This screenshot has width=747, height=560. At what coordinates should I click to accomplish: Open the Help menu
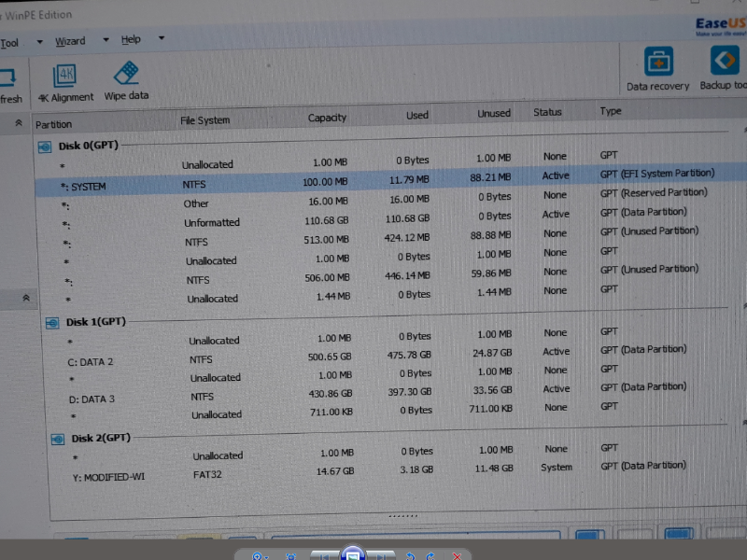131,39
